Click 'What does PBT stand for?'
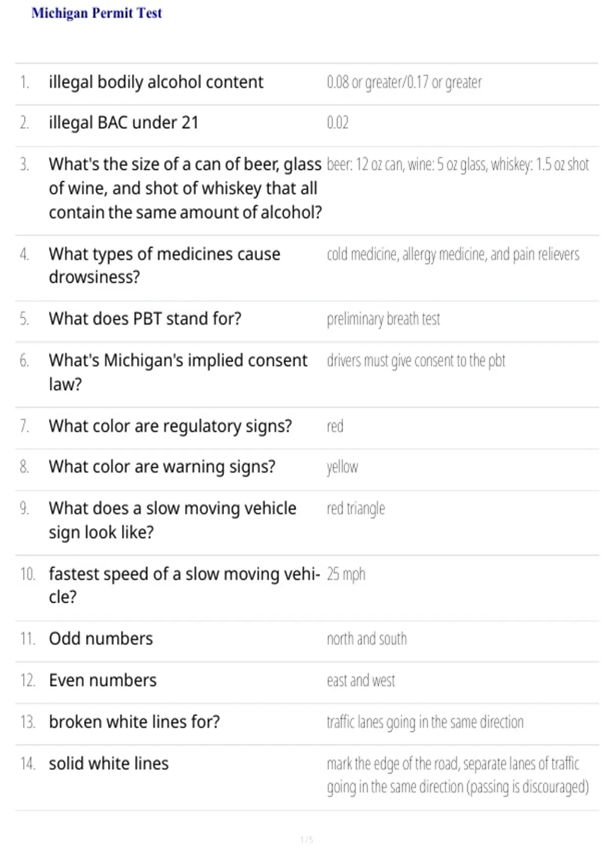 click(145, 319)
